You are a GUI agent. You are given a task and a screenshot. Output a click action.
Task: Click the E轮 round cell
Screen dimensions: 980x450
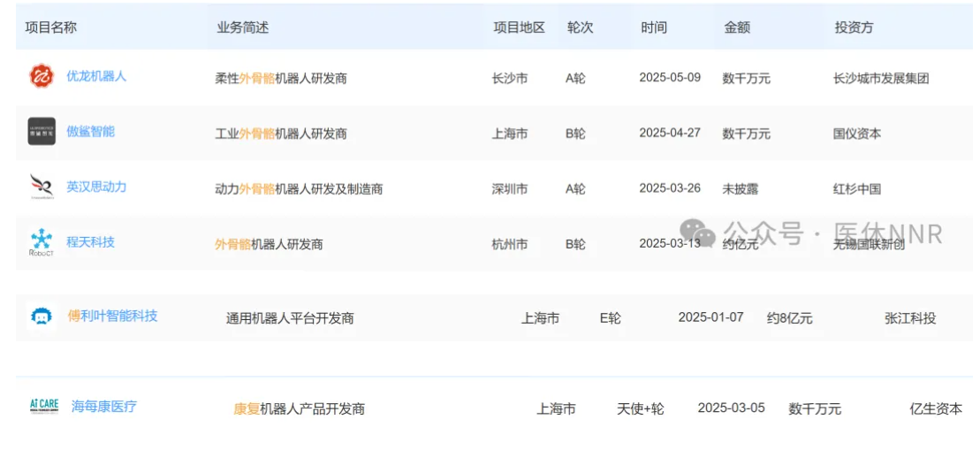point(611,318)
